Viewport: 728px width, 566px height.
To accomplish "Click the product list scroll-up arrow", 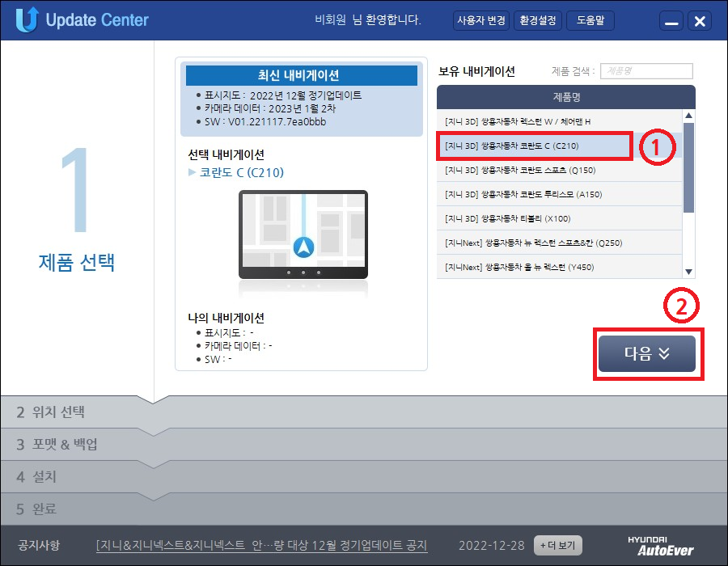I will point(689,116).
